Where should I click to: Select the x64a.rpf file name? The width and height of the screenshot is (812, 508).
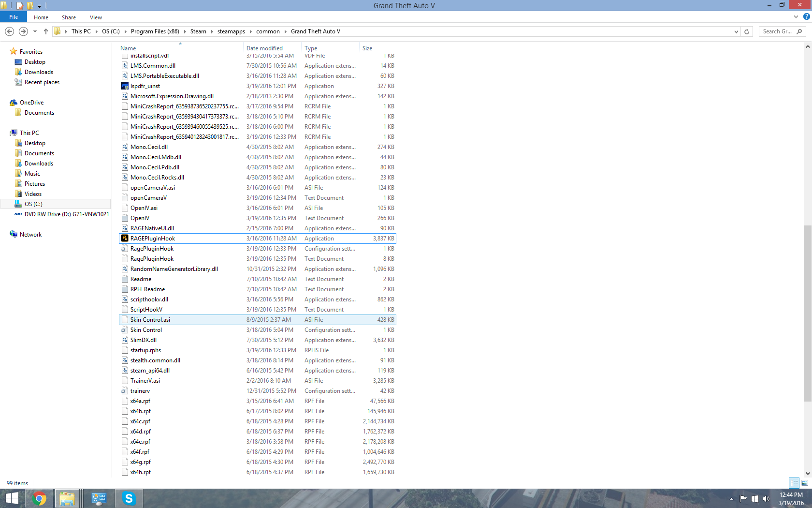(x=140, y=401)
